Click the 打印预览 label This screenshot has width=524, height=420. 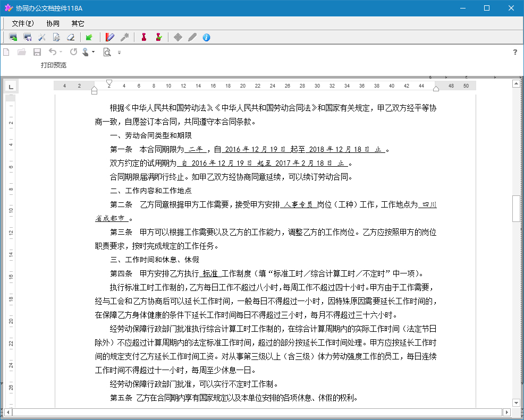54,65
